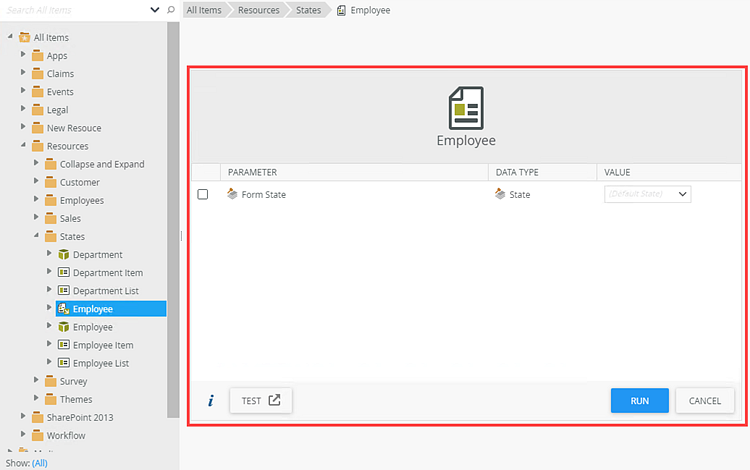
Task: Expand the Workflow folder arrow
Action: click(x=22, y=435)
